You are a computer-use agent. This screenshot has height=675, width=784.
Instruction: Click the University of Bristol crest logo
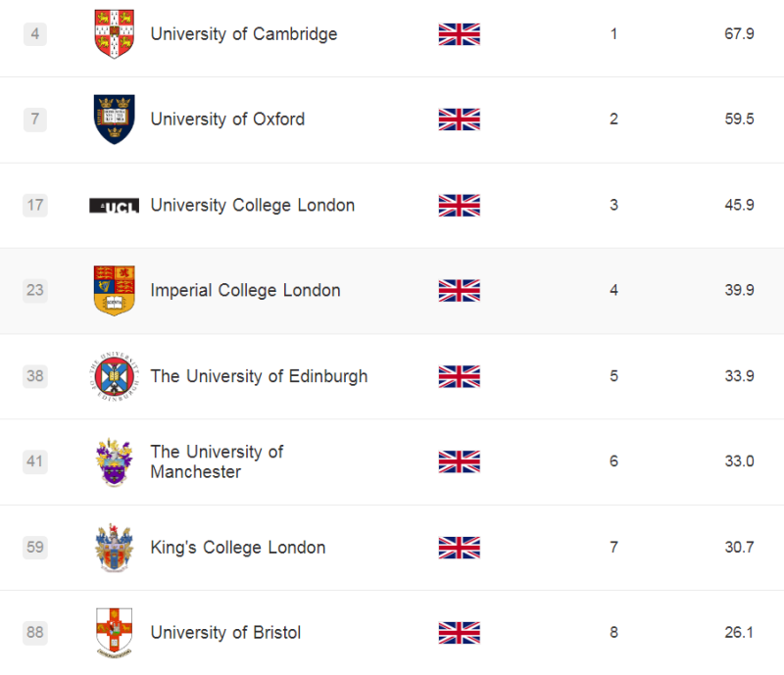pos(114,633)
